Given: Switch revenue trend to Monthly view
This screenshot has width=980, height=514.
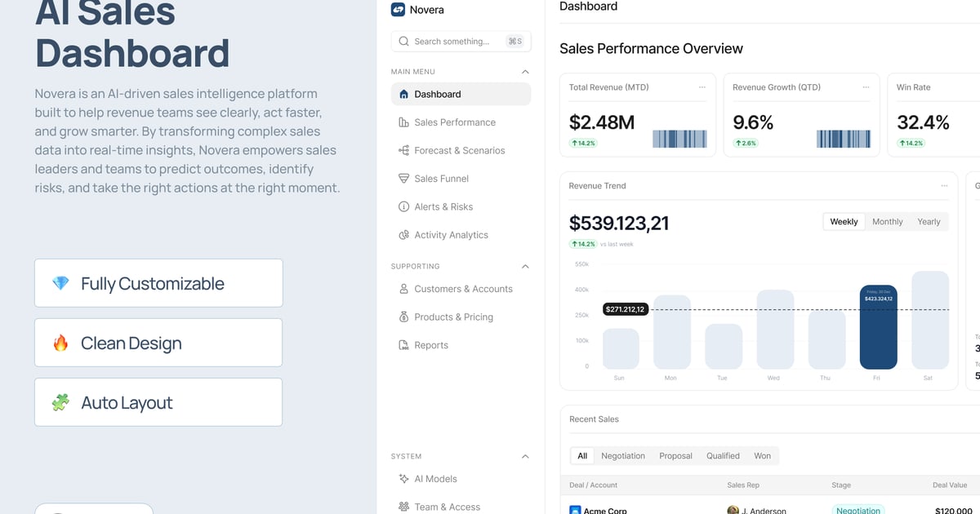Looking at the screenshot, I should (x=887, y=222).
